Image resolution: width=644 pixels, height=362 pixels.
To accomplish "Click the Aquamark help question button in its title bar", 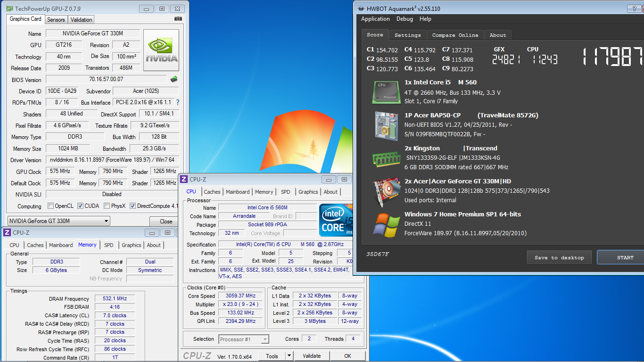I will pyautogui.click(x=633, y=8).
